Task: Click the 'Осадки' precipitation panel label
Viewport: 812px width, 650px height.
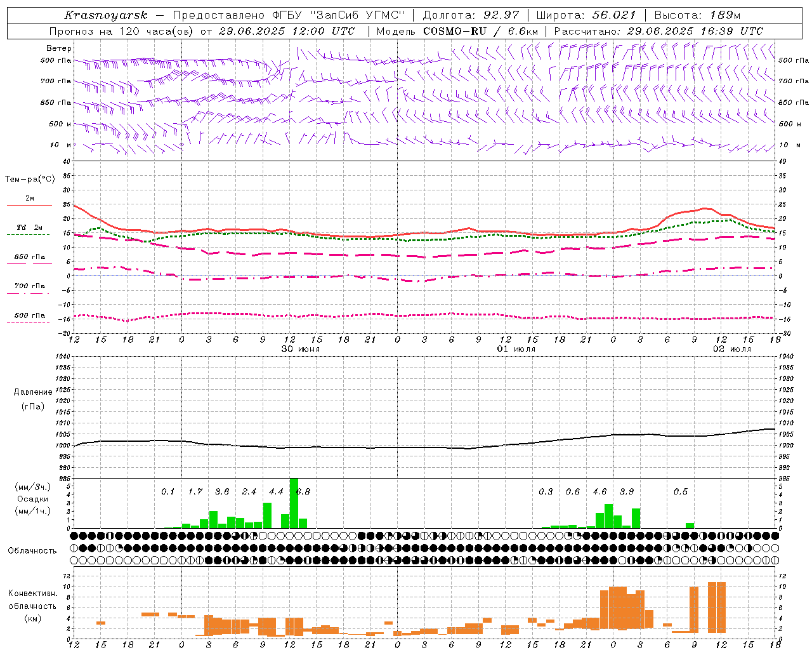Action: 33,499
